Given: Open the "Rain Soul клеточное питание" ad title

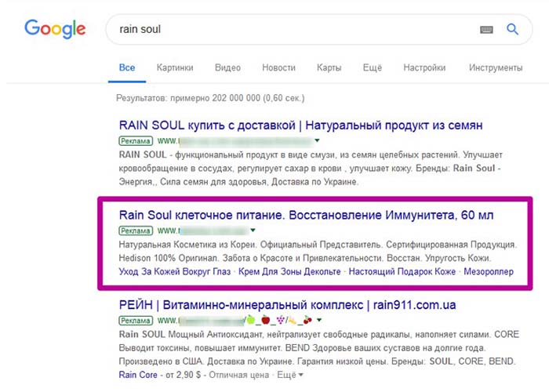Looking at the screenshot, I should tap(306, 215).
